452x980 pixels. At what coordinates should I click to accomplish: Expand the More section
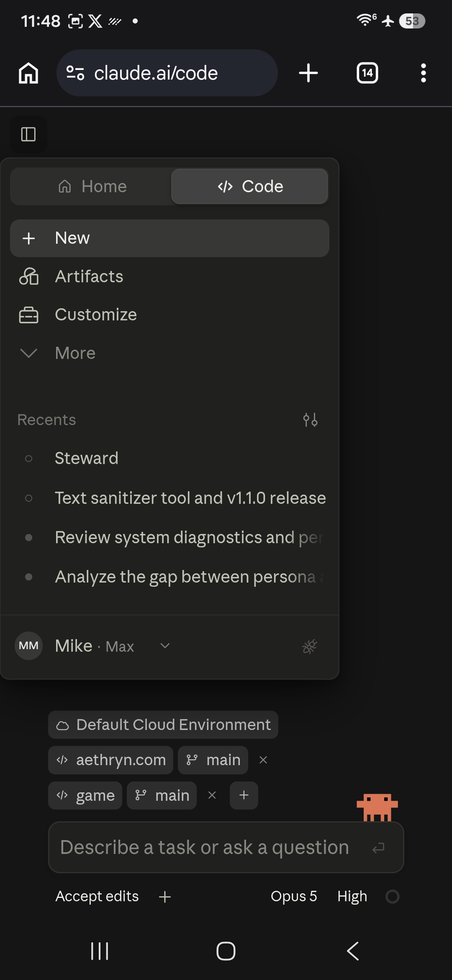pos(169,353)
